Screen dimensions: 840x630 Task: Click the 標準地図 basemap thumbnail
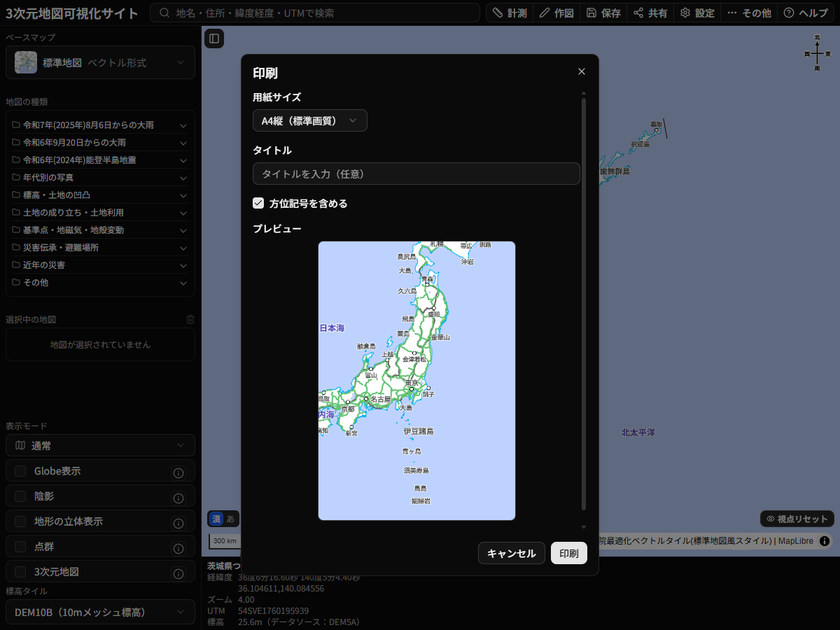point(26,62)
